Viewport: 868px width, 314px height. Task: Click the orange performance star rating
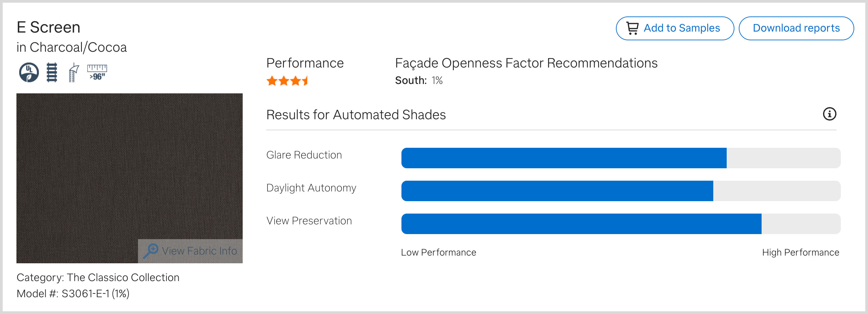(x=287, y=81)
